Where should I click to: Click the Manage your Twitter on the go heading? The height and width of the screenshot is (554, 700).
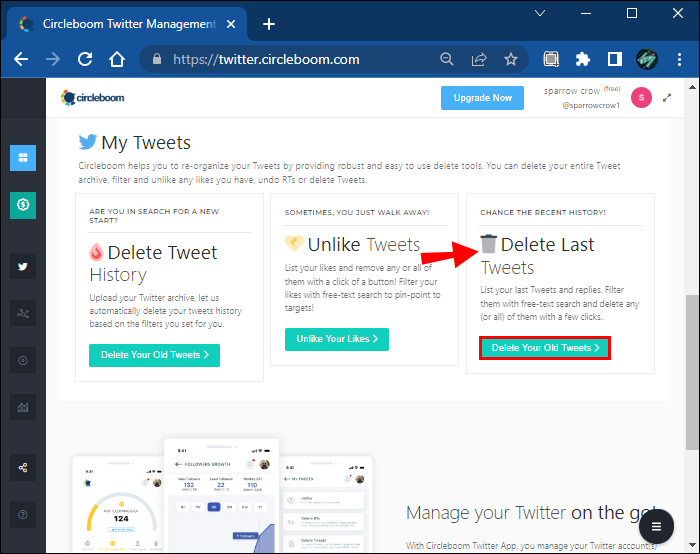tap(531, 513)
